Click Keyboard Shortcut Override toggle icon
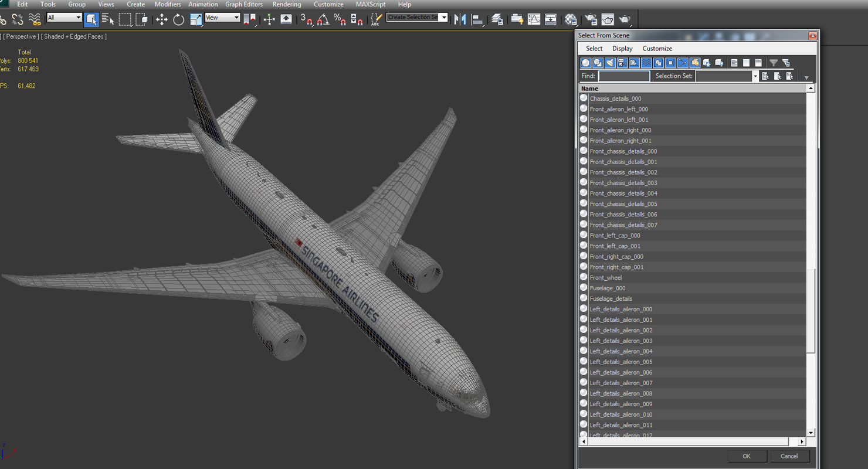 [286, 19]
